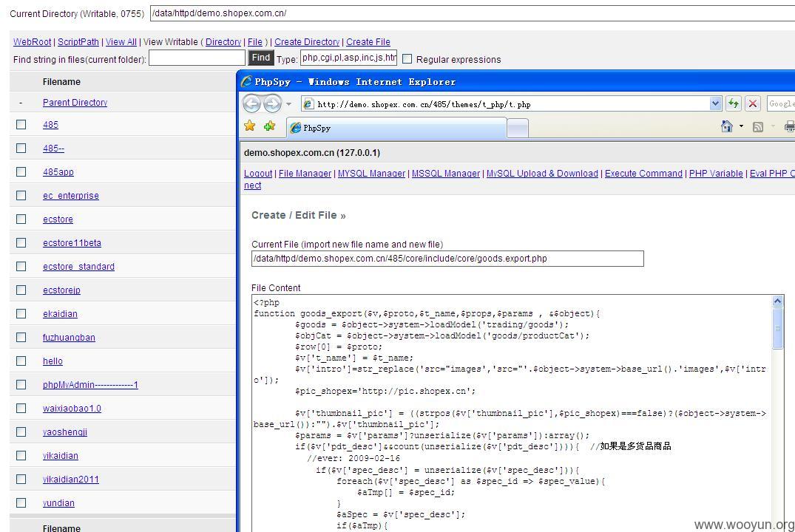The image size is (795, 532).
Task: Click the Current Directory path field
Action: click(x=473, y=13)
